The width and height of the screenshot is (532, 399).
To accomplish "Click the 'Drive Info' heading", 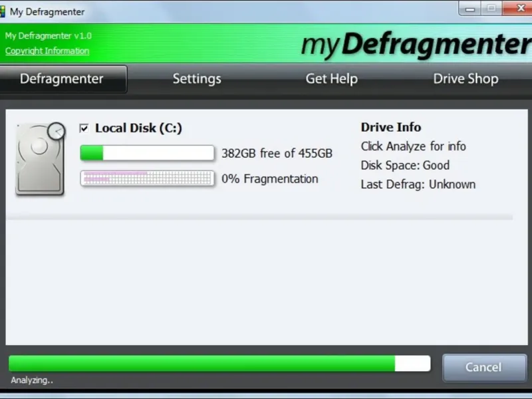I will click(x=391, y=127).
